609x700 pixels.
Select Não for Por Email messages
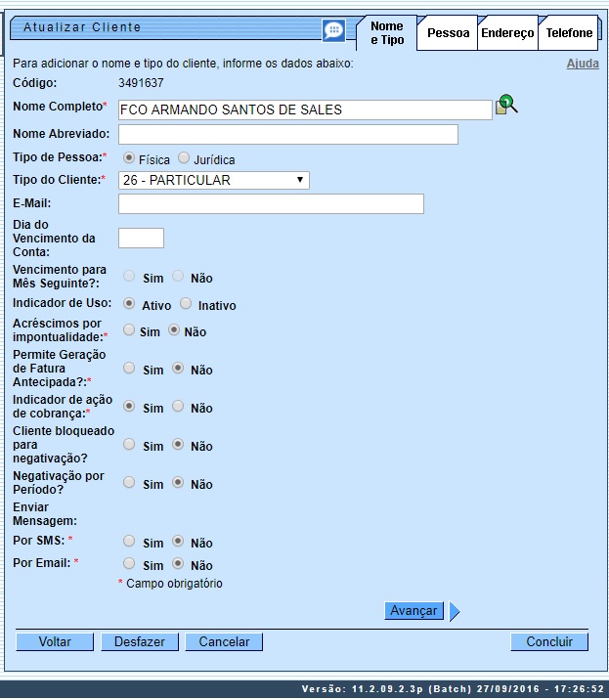coord(178,563)
